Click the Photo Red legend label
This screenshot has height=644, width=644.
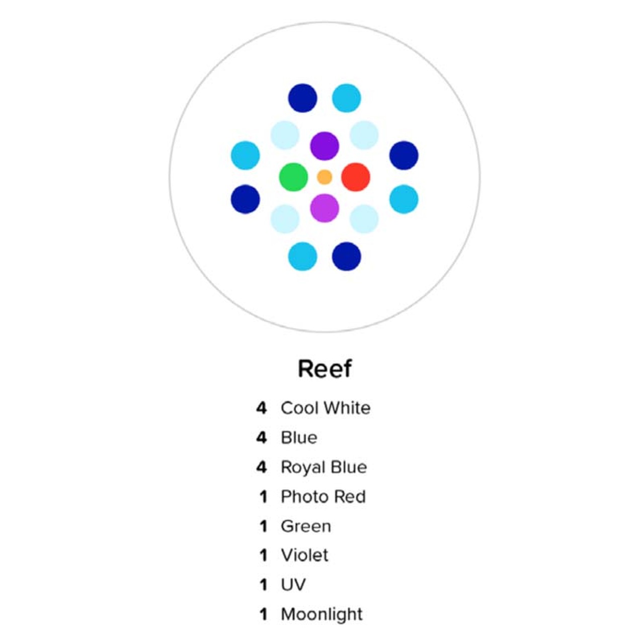[323, 497]
